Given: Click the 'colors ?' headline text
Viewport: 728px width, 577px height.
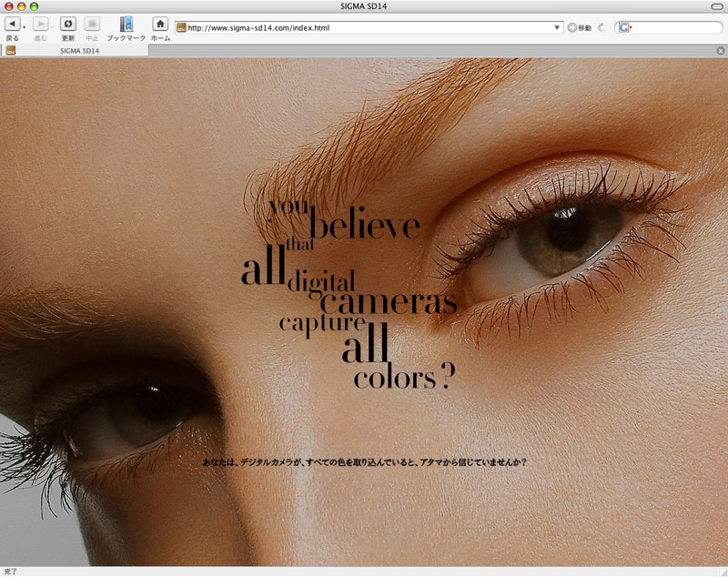Looking at the screenshot, I should (x=404, y=376).
